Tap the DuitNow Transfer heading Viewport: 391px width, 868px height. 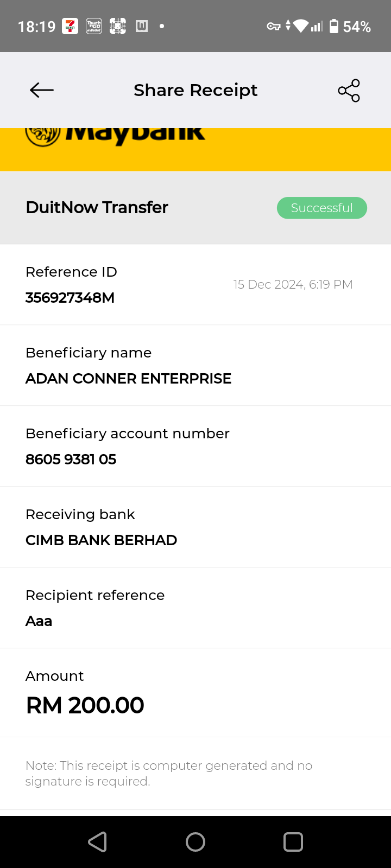point(97,207)
